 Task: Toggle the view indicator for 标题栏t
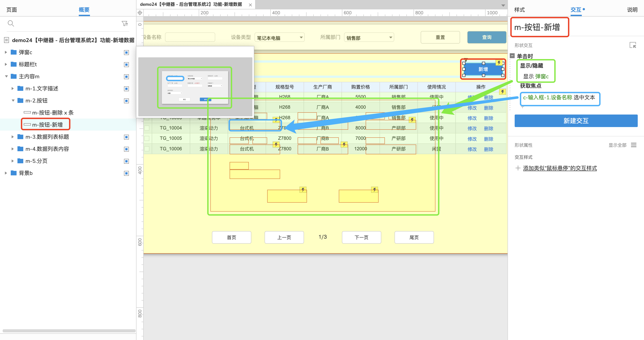coord(126,64)
